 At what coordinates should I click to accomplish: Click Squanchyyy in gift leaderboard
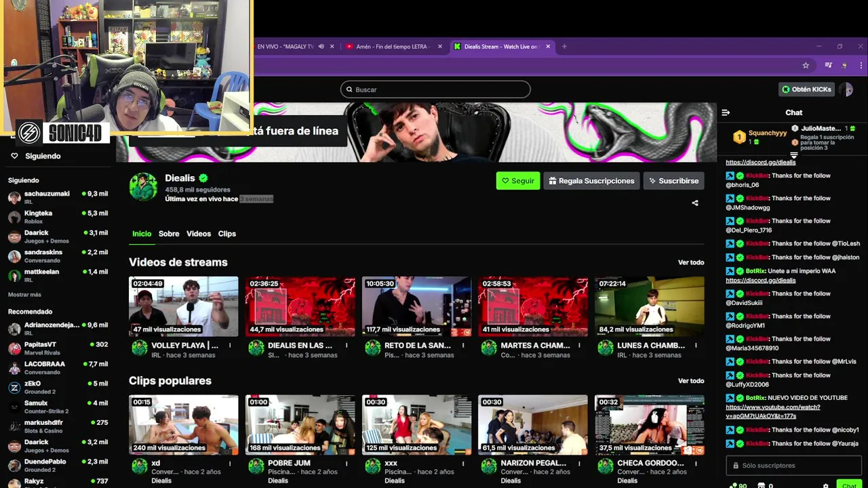(767, 133)
